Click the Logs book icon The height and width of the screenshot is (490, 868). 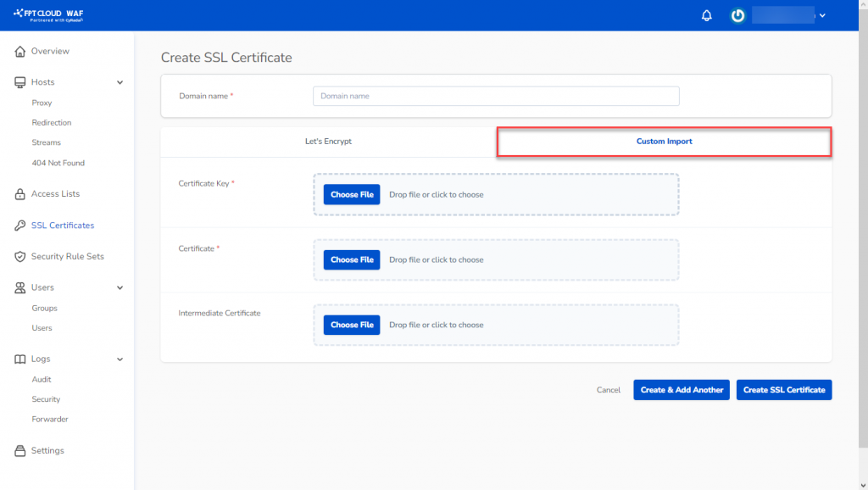tap(20, 359)
